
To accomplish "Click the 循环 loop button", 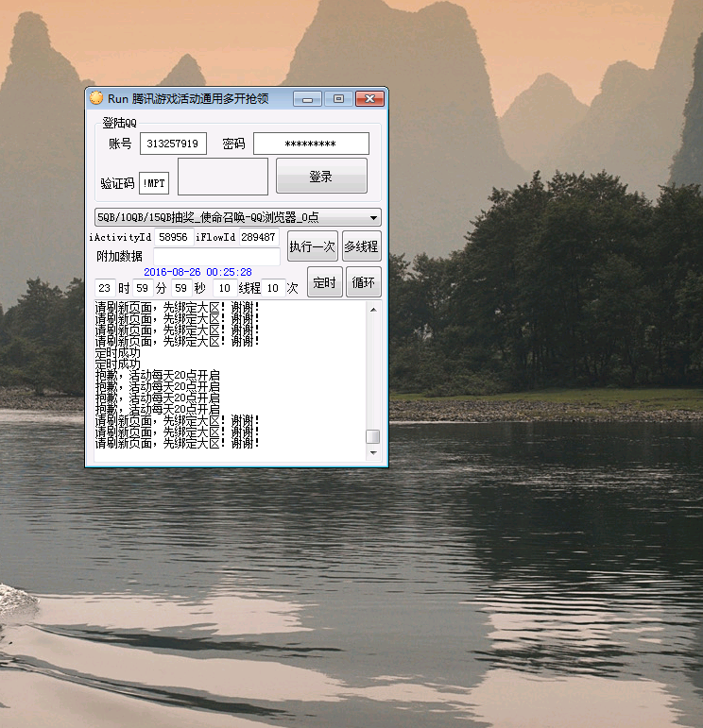I will click(x=364, y=281).
